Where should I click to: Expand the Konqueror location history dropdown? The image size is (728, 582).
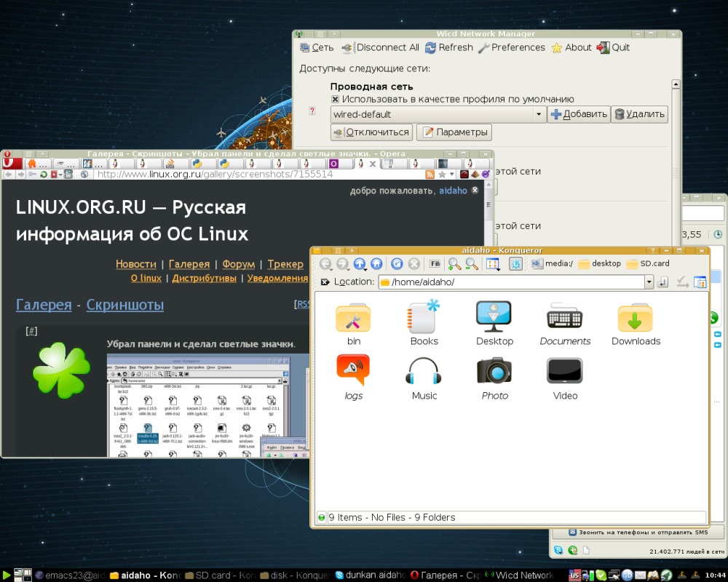pos(649,282)
